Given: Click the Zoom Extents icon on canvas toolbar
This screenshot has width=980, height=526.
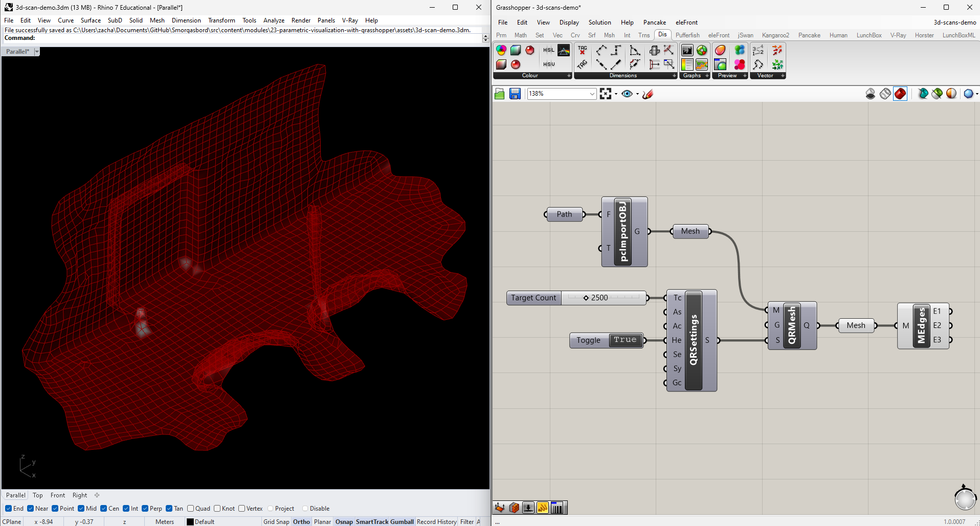Looking at the screenshot, I should tap(606, 94).
